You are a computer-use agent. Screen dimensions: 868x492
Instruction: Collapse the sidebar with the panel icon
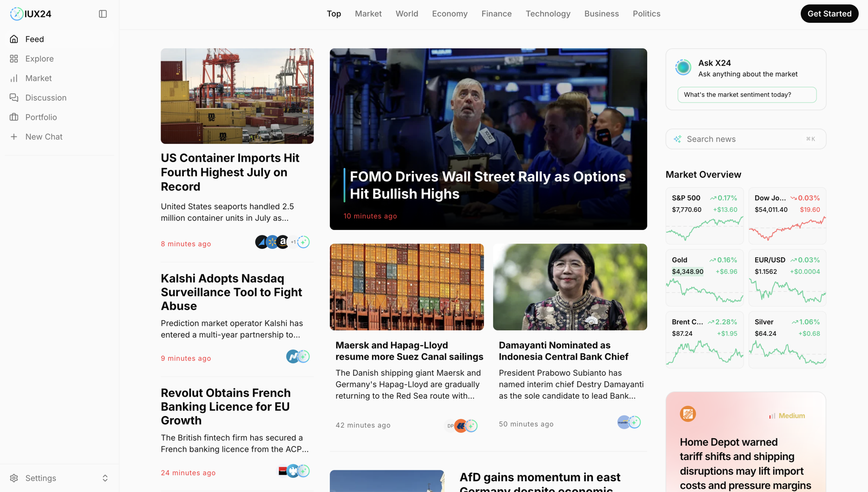click(103, 14)
